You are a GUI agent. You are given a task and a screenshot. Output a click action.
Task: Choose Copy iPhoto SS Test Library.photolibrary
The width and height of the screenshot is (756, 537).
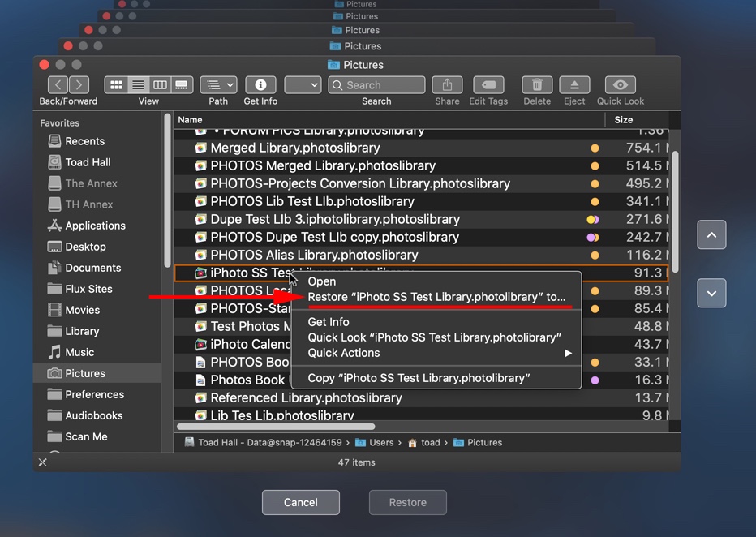click(x=436, y=378)
